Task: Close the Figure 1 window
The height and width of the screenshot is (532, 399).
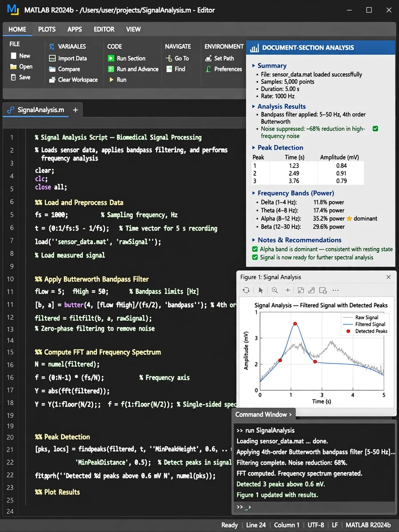Action: coord(388,277)
